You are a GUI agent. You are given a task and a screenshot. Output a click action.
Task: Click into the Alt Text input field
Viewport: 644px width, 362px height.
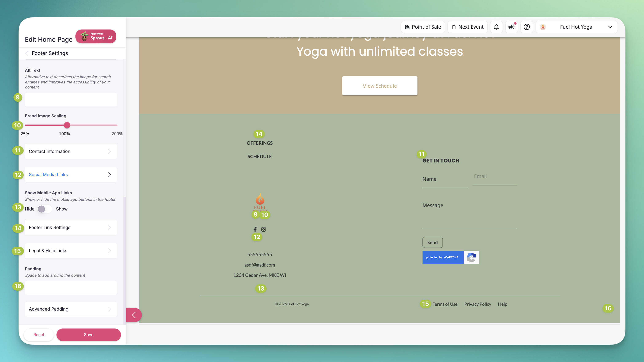pos(71,99)
